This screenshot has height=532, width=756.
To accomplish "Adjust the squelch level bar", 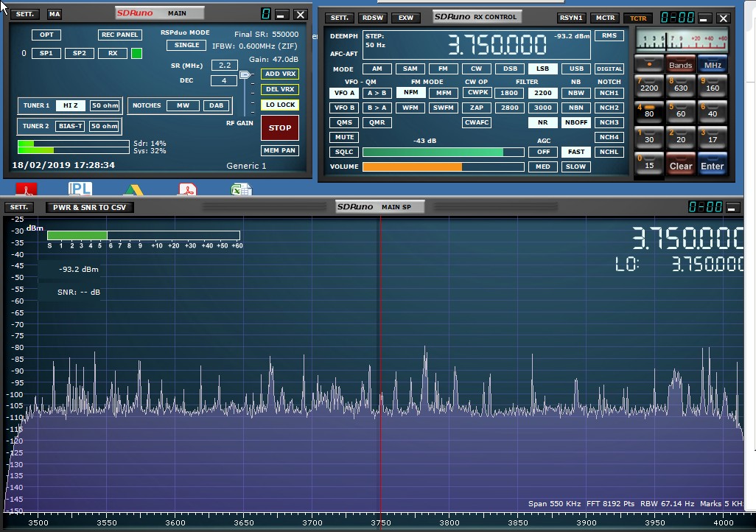I will pos(443,153).
